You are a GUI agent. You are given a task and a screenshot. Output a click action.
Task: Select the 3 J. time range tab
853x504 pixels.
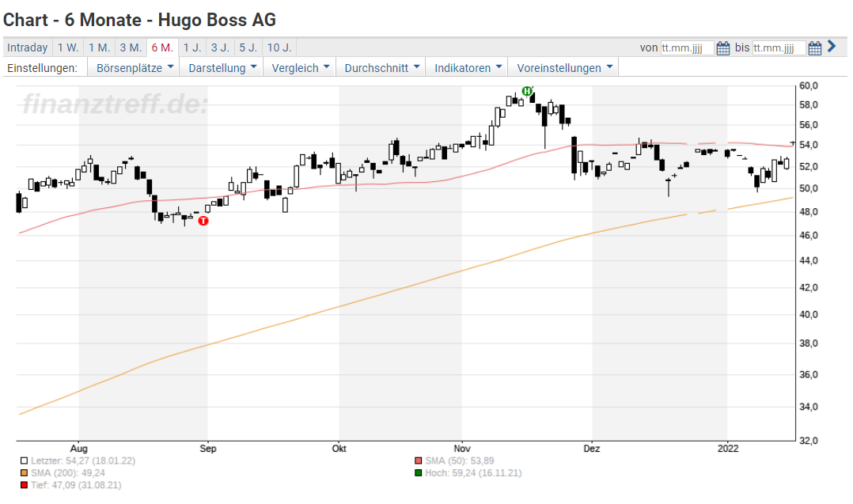tap(220, 47)
